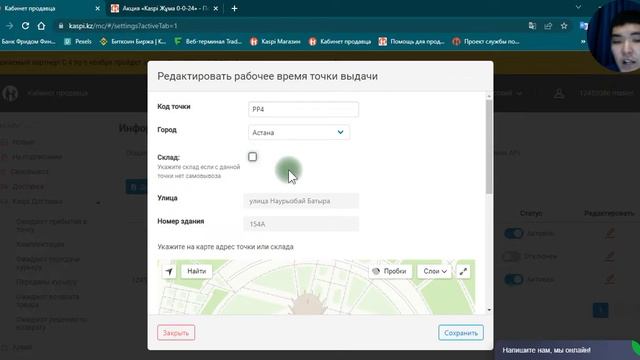
Task: Click the user profile icon in header
Action: (559, 93)
